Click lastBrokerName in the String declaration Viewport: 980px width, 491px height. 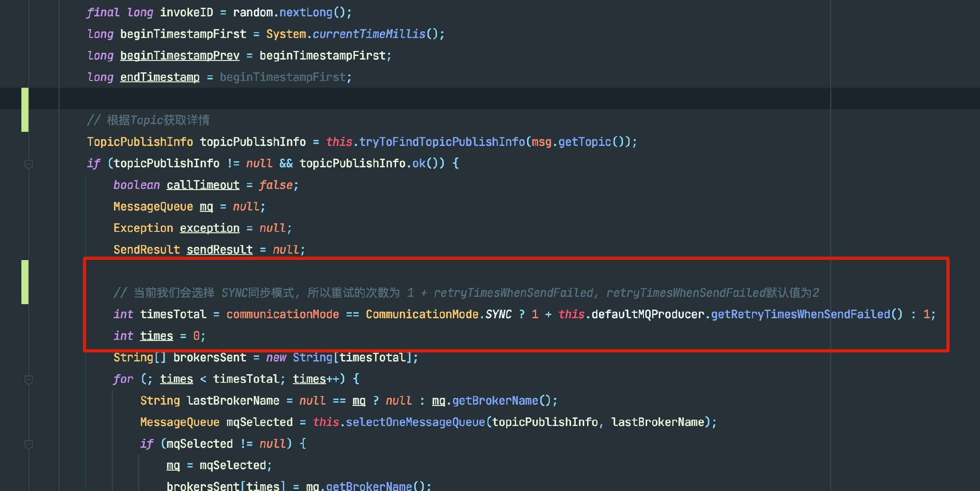click(x=233, y=401)
